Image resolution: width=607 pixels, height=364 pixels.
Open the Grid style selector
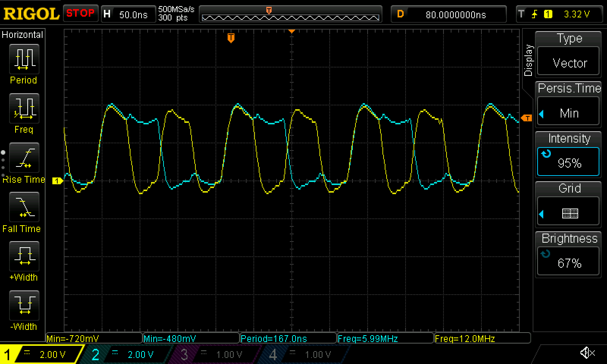pos(568,213)
